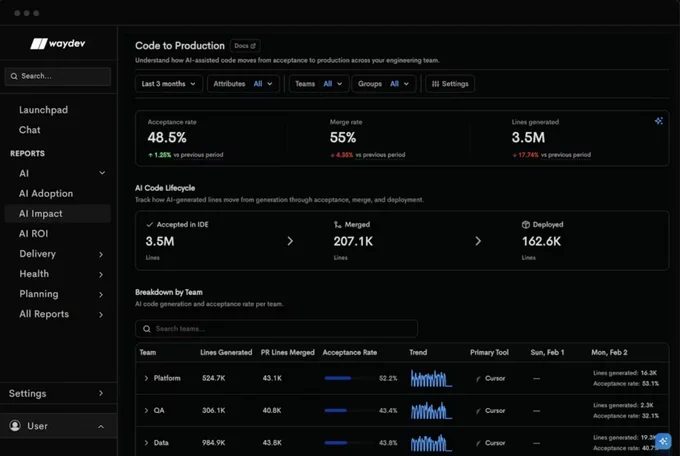Click the User avatar icon

(x=15, y=426)
